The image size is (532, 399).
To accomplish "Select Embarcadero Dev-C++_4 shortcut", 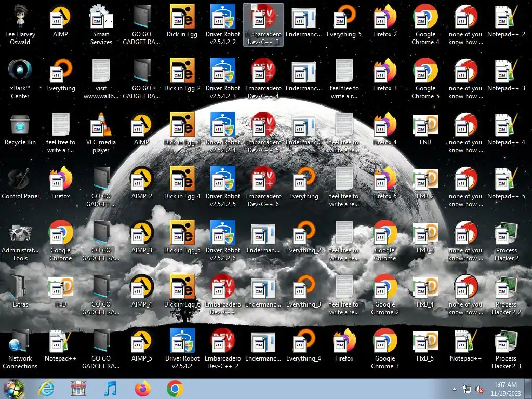I will pos(263,79).
